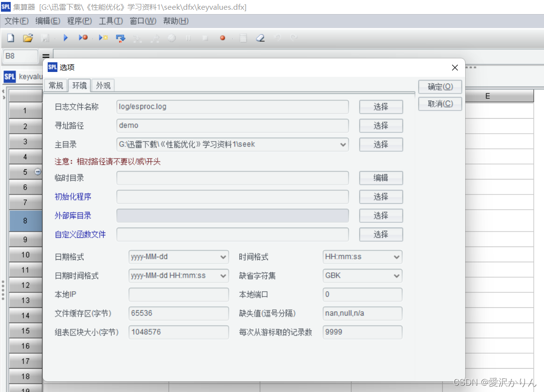
Task: Open the 帮助(H) menu
Action: tap(176, 21)
